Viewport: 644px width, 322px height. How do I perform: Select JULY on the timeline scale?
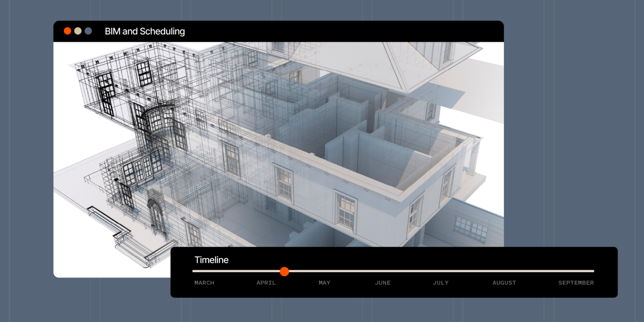coord(441,283)
